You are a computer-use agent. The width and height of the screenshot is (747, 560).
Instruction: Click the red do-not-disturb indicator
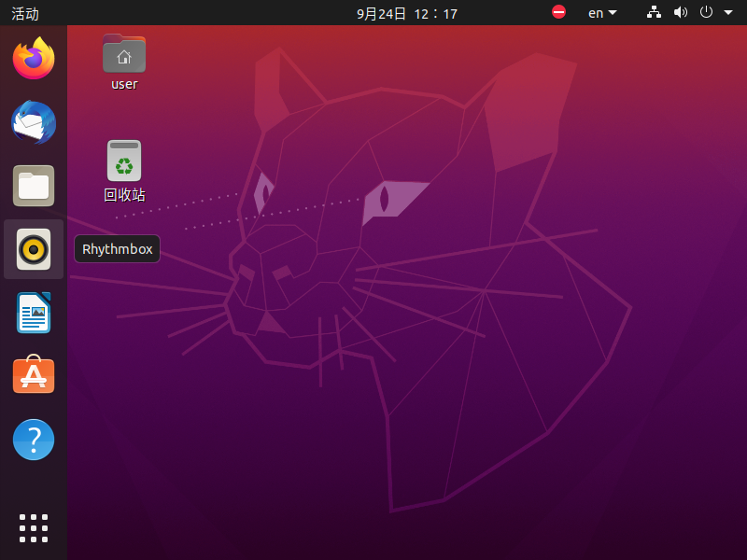[x=558, y=12]
